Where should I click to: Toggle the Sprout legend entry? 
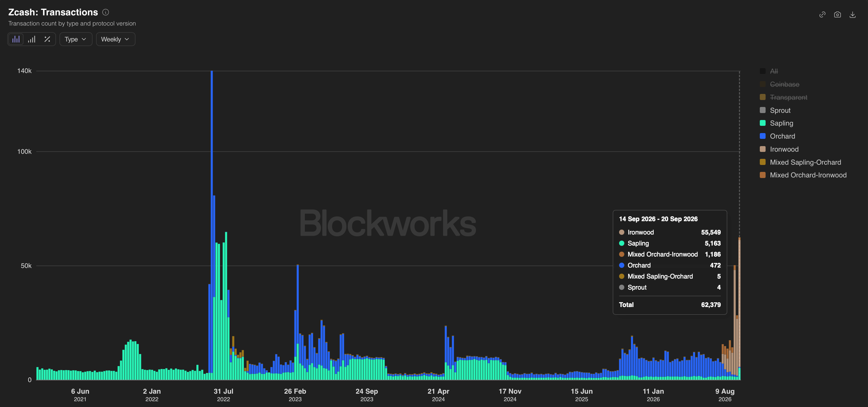(775, 110)
